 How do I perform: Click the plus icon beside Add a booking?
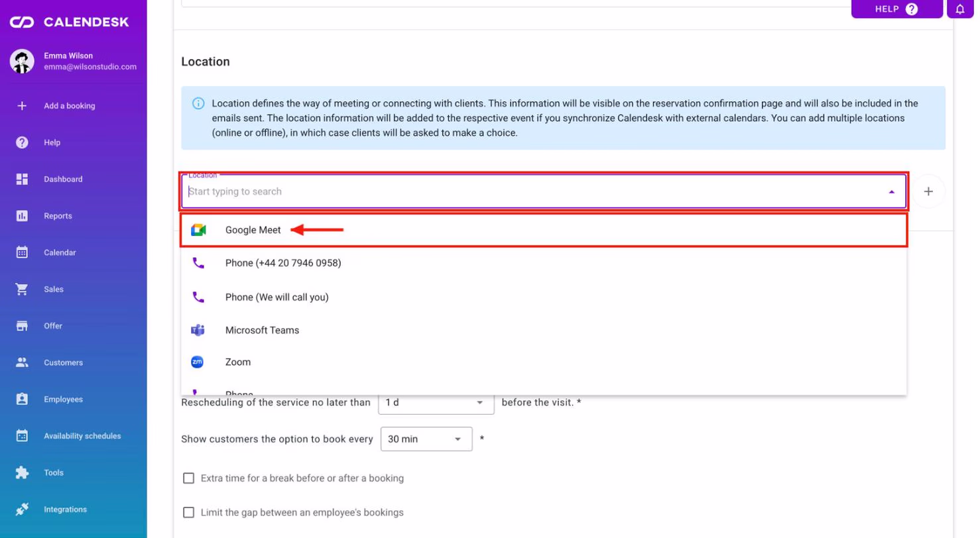pyautogui.click(x=22, y=106)
